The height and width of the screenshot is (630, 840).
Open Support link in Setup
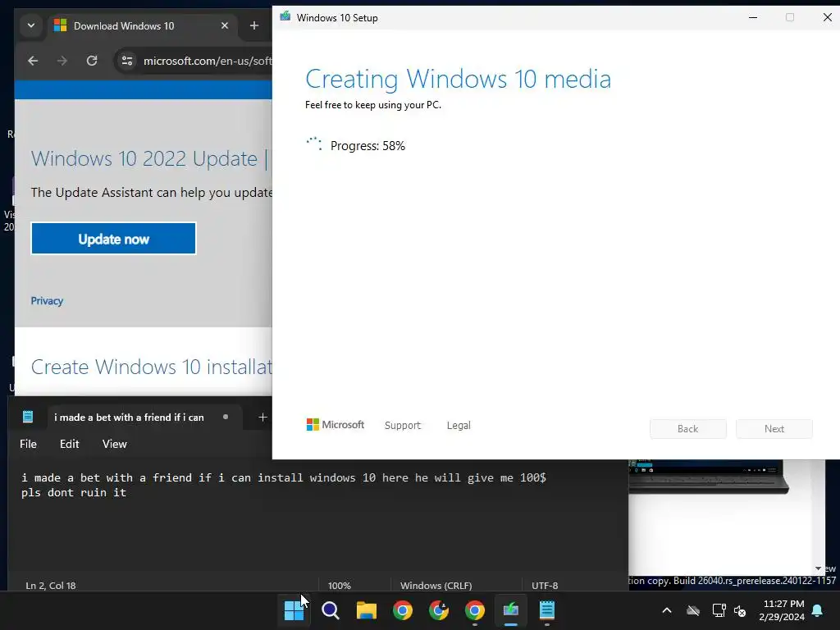pos(402,426)
